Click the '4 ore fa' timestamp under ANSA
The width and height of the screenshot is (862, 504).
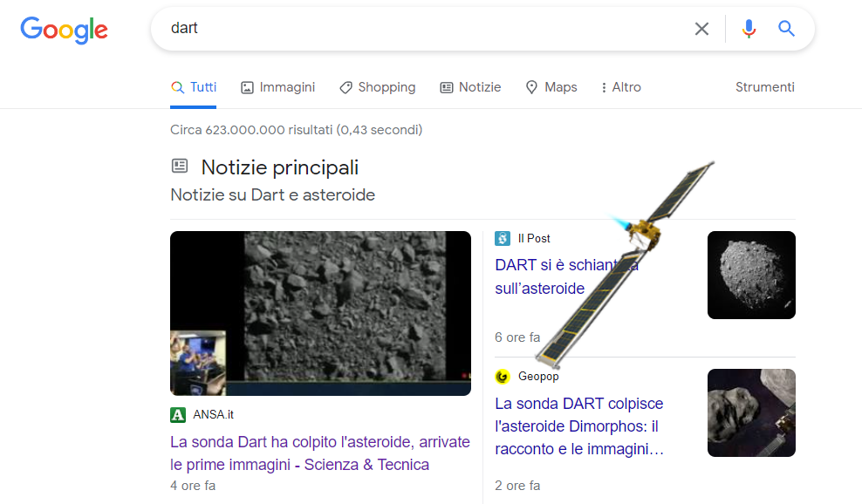tap(193, 486)
